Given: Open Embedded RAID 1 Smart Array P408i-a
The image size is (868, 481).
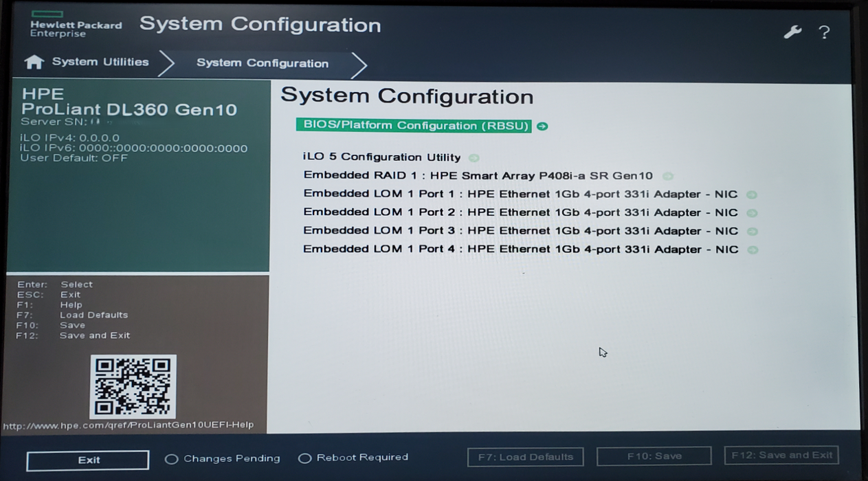Looking at the screenshot, I should [478, 176].
